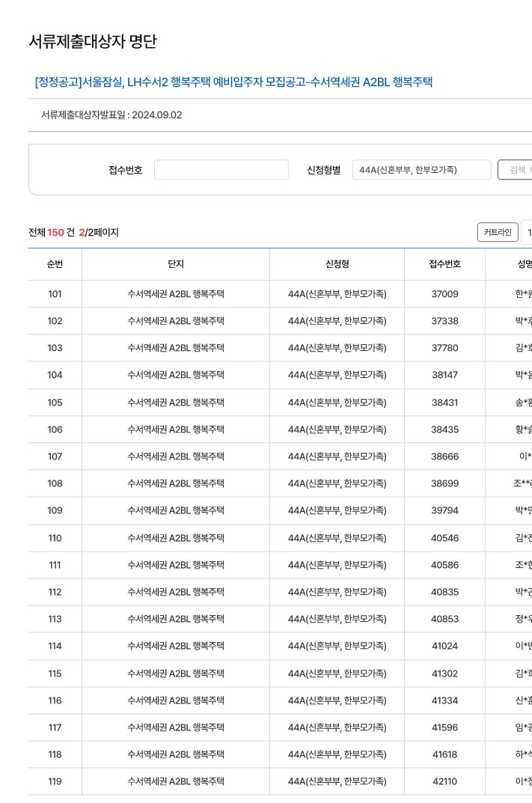Click row number 105 in 순번 column
Viewport: 532px width, 803px height.
(x=55, y=403)
